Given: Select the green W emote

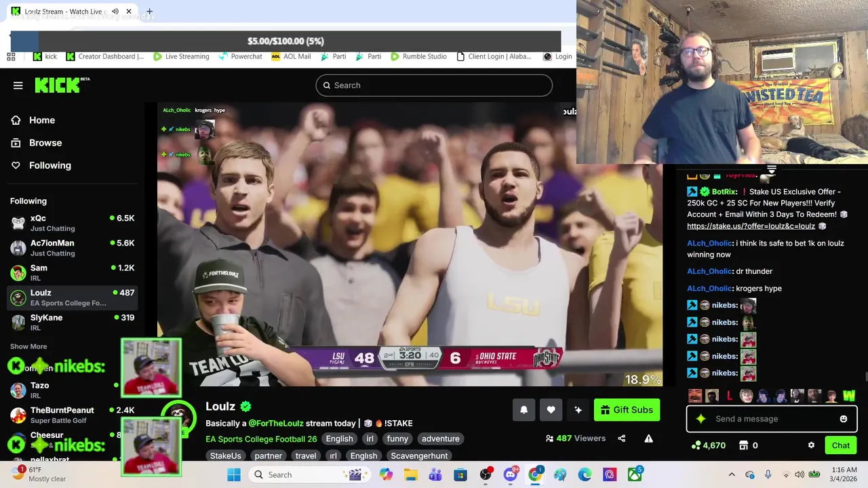Looking at the screenshot, I should [848, 395].
